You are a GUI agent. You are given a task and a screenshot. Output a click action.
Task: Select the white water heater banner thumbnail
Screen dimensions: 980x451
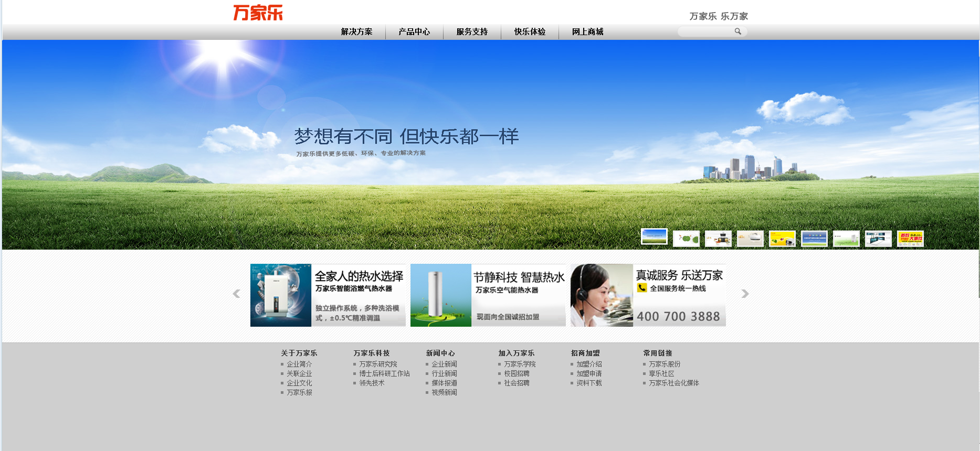[846, 239]
